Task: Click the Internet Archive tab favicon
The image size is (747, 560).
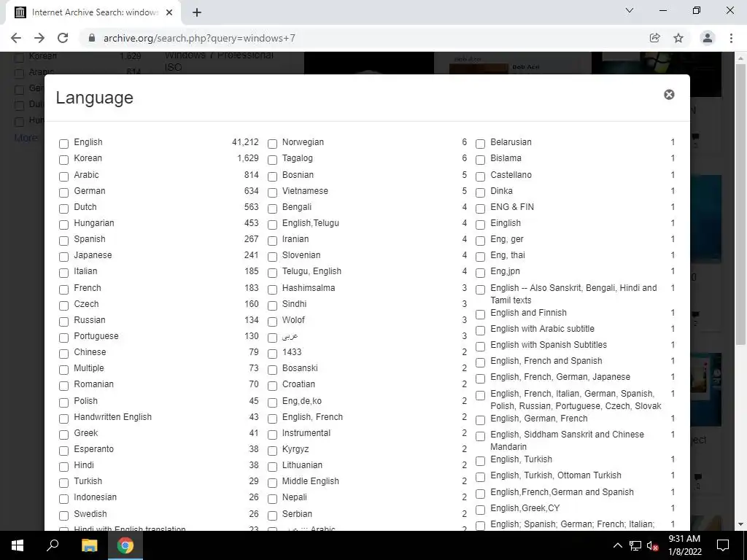Action: tap(20, 12)
